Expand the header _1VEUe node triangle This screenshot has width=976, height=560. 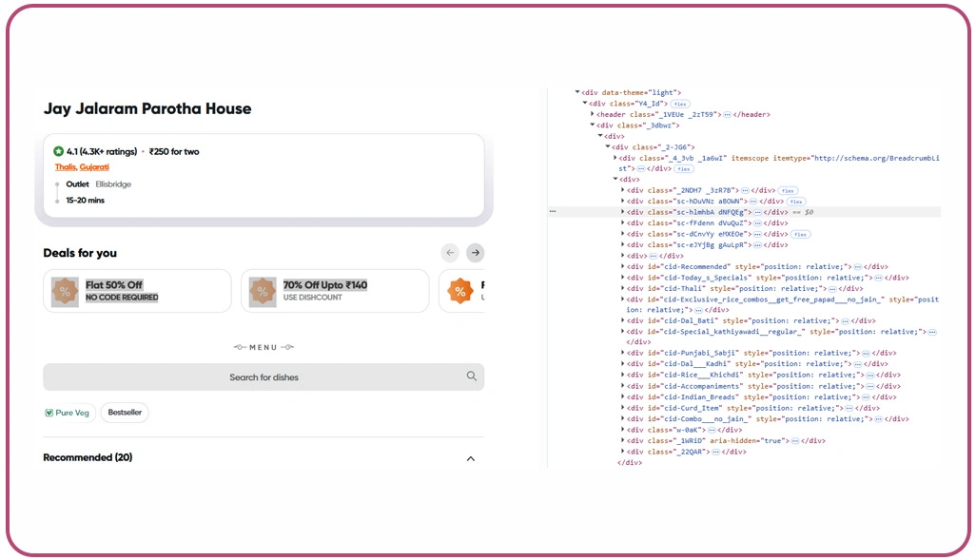[592, 114]
